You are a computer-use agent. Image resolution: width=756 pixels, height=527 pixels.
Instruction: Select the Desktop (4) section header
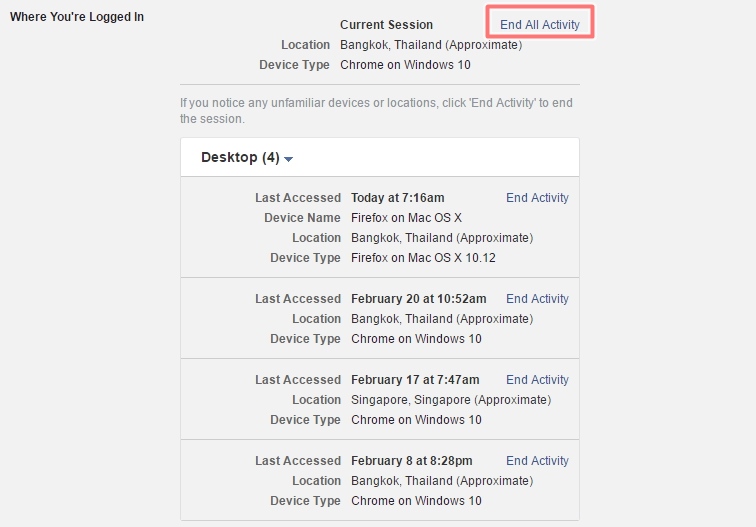[240, 158]
